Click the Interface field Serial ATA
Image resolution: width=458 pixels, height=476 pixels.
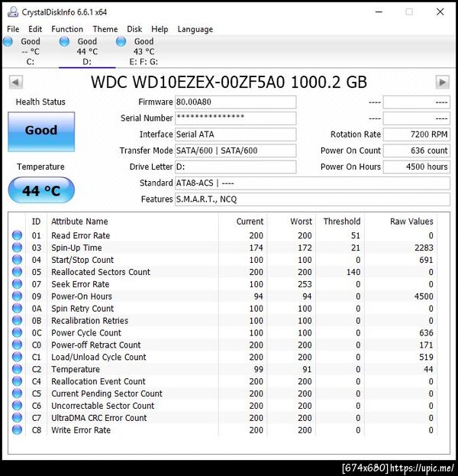point(235,134)
